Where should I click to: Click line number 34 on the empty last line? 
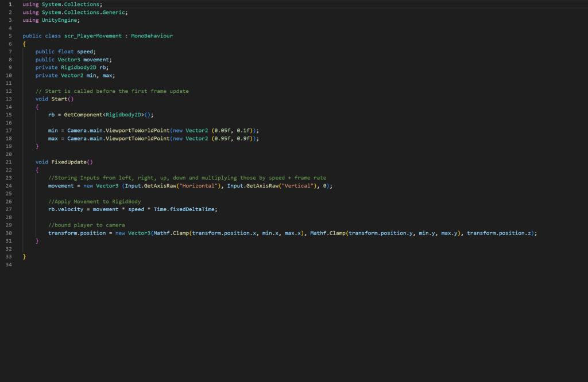[x=10, y=264]
